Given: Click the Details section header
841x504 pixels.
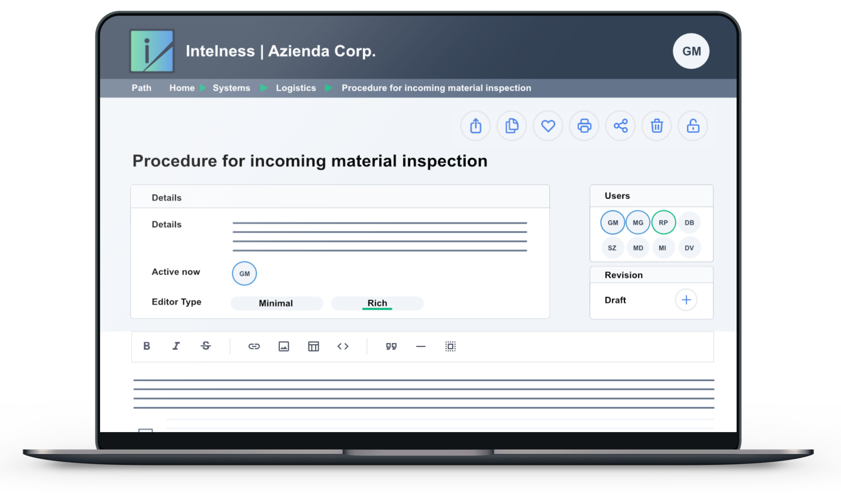Looking at the screenshot, I should tap(166, 197).
